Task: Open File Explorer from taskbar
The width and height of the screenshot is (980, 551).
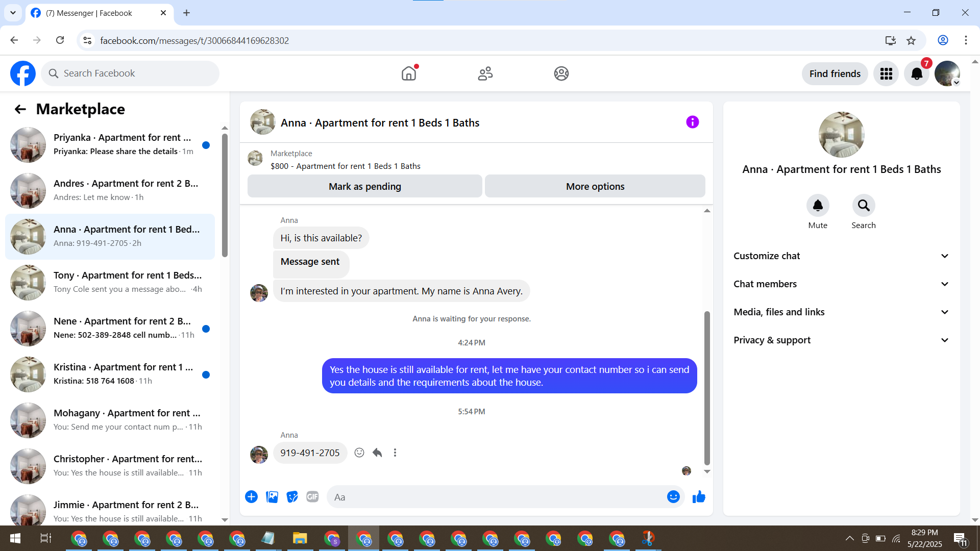Action: tap(300, 538)
